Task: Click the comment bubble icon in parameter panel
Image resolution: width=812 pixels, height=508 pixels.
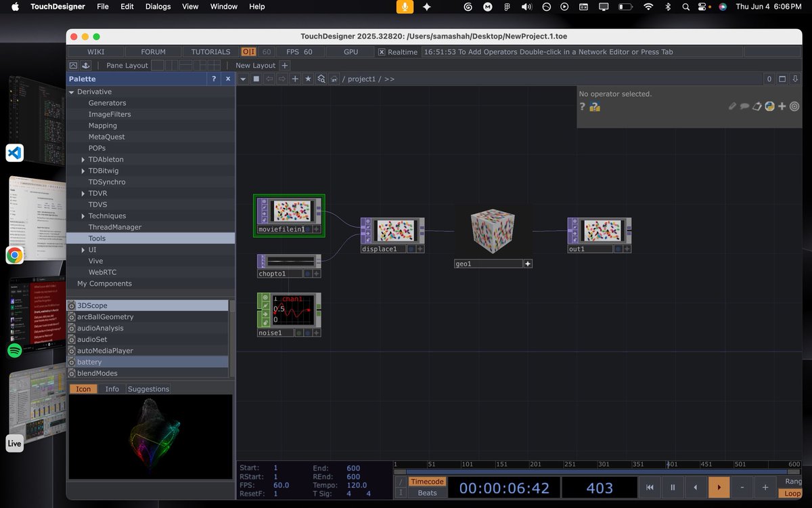Action: coord(745,106)
